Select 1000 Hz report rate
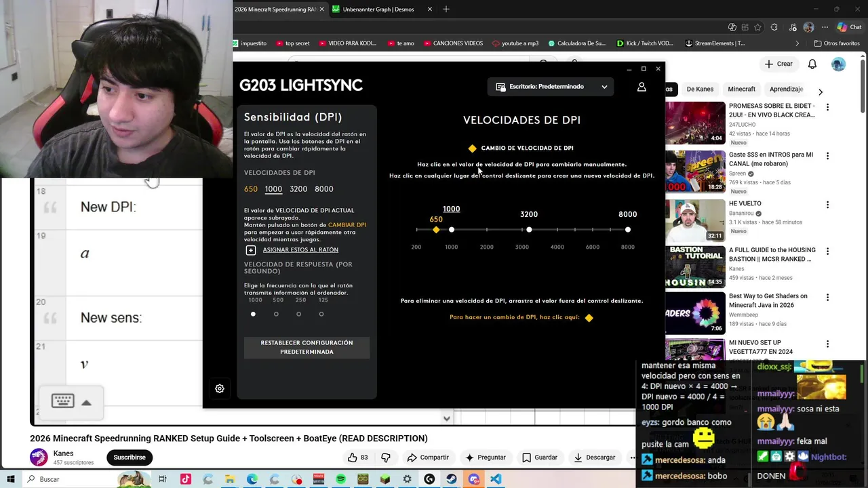The image size is (868, 488). [253, 314]
